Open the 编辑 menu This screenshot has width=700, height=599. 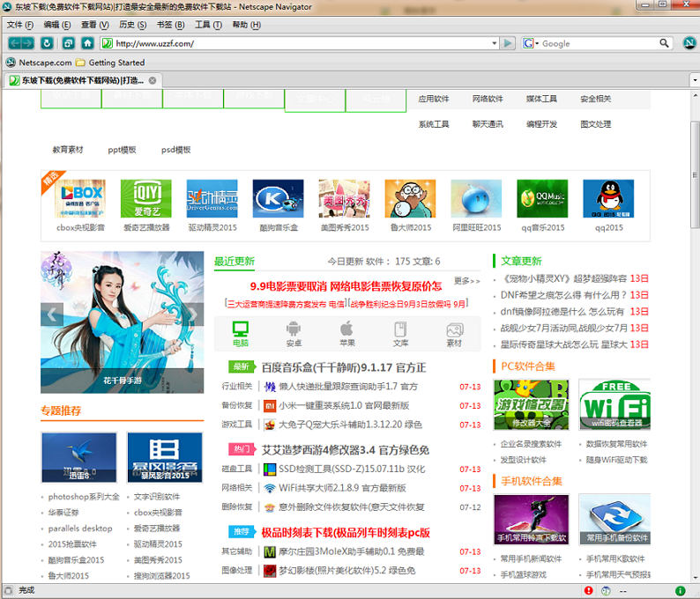(56, 25)
